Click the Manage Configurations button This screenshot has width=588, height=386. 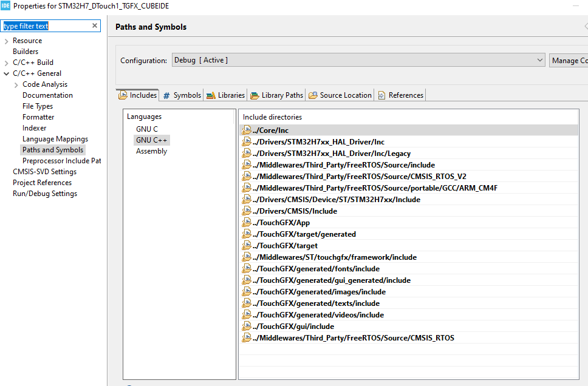pyautogui.click(x=569, y=60)
